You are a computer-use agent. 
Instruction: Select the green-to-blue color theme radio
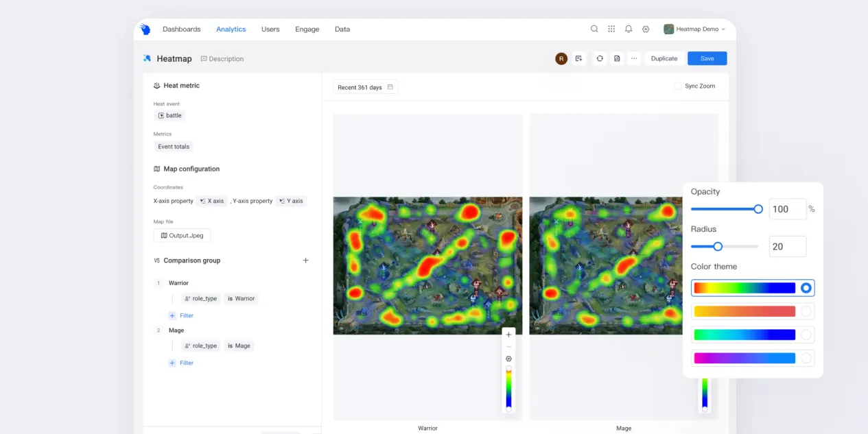(x=806, y=335)
